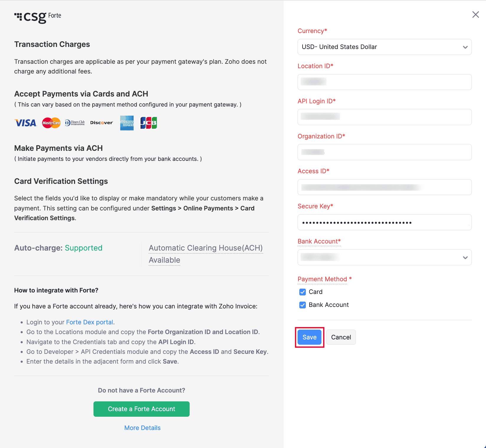This screenshot has width=486, height=448.
Task: Click the JCB card icon
Action: [148, 123]
